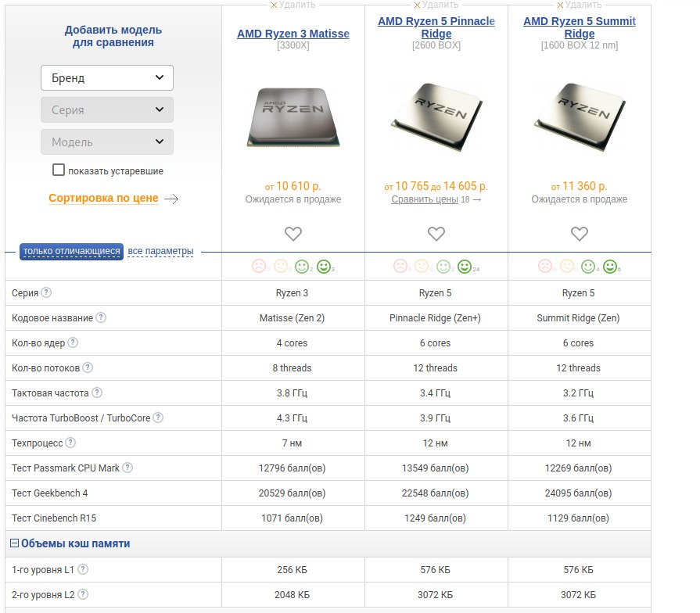The image size is (700, 613).
Task: Click the Summit Ridge processor image
Action: tap(580, 117)
